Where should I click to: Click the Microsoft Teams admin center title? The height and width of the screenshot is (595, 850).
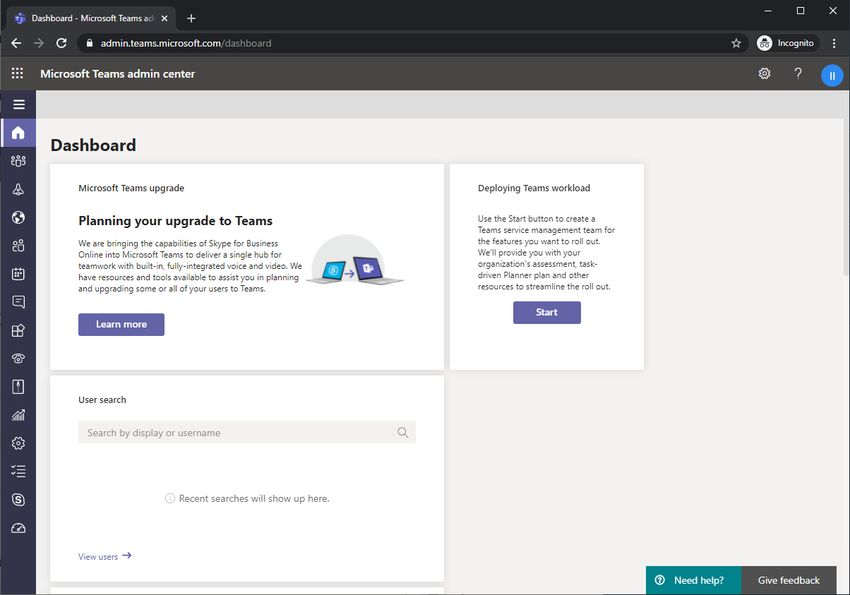point(117,74)
